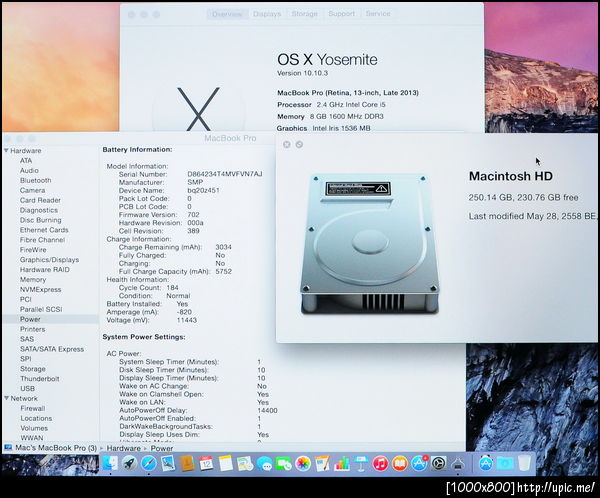Open Pages document icon in Dock
600x498 pixels.
[x=322, y=464]
